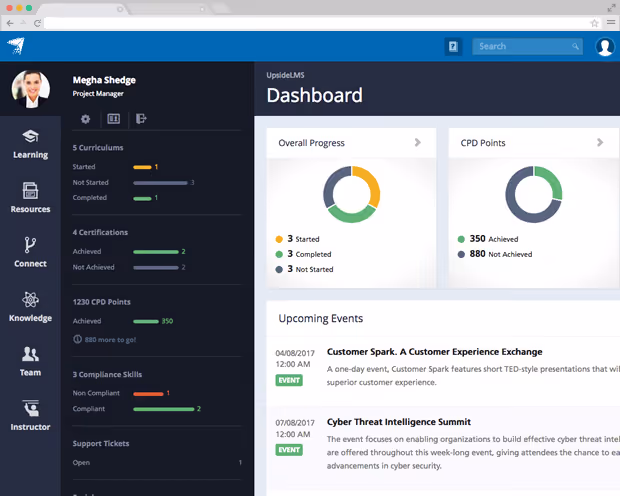The width and height of the screenshot is (620, 496).
Task: Click Support Tickets Open row
Action: click(157, 462)
